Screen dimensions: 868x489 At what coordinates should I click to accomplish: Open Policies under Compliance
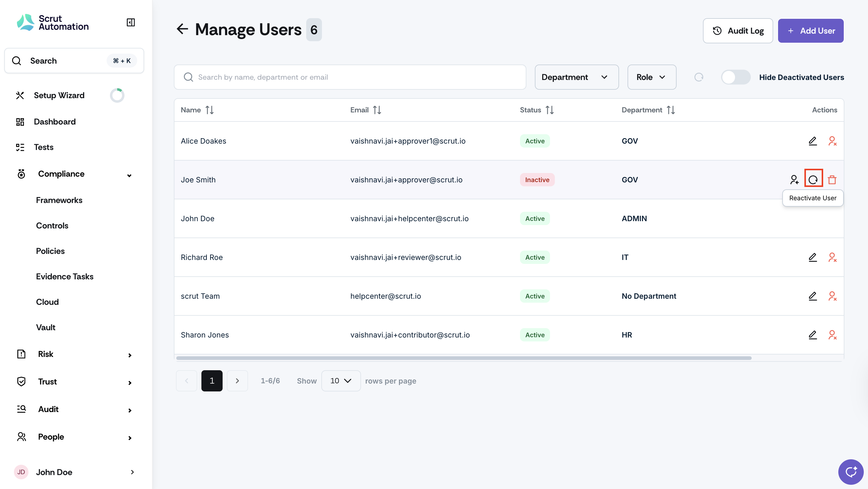click(x=50, y=251)
